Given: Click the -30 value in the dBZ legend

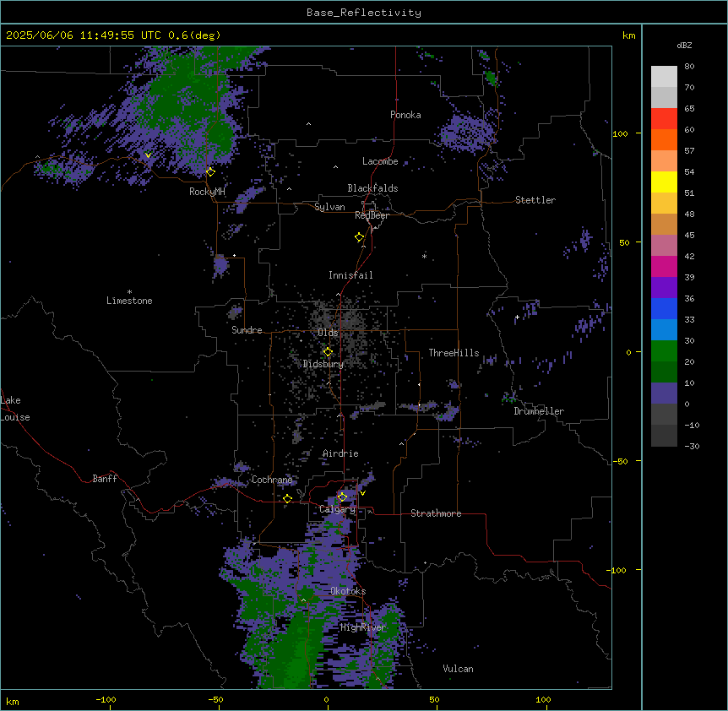Looking at the screenshot, I should pos(692,446).
